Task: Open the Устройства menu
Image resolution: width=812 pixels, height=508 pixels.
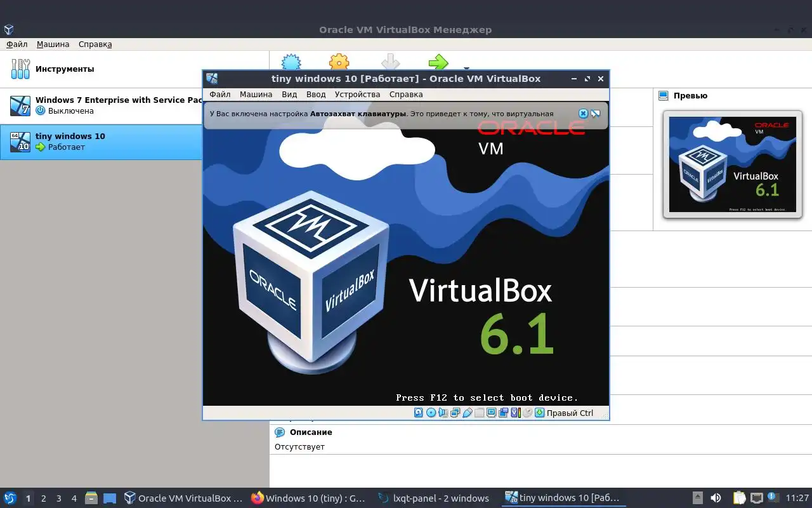Action: [357, 94]
